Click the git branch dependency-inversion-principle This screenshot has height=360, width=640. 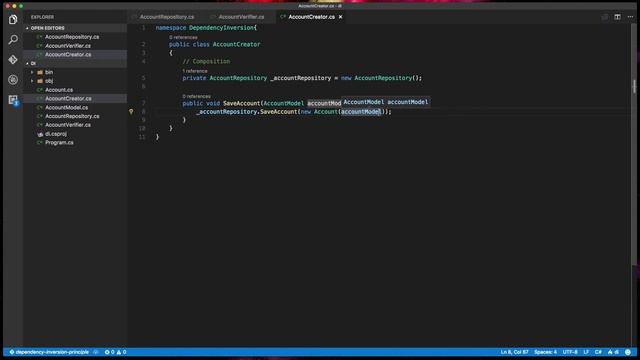click(x=49, y=352)
